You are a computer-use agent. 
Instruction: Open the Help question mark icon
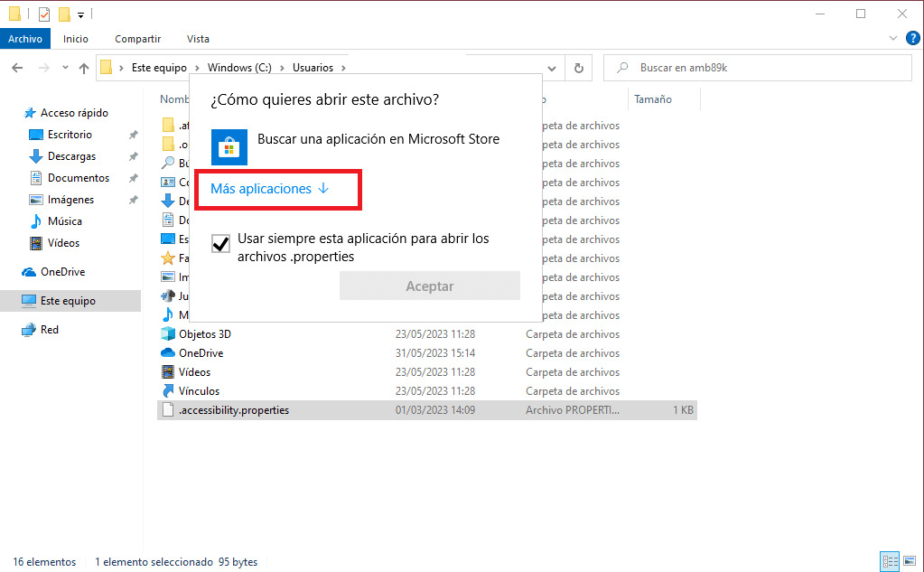912,39
